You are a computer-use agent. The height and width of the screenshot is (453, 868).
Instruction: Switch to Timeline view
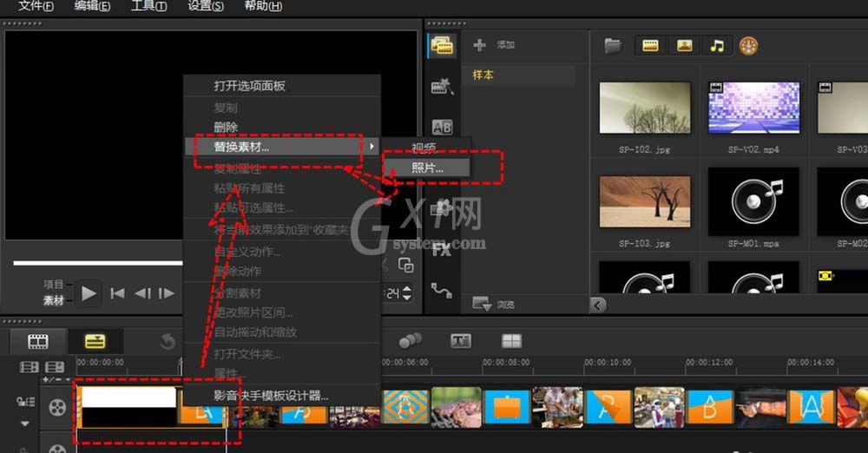coord(95,341)
